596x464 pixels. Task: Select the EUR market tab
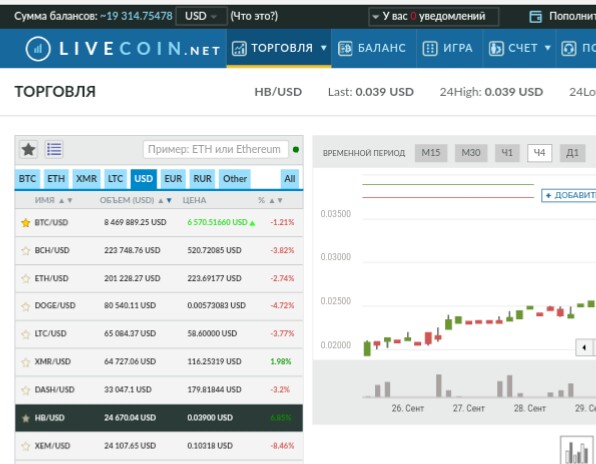point(173,179)
